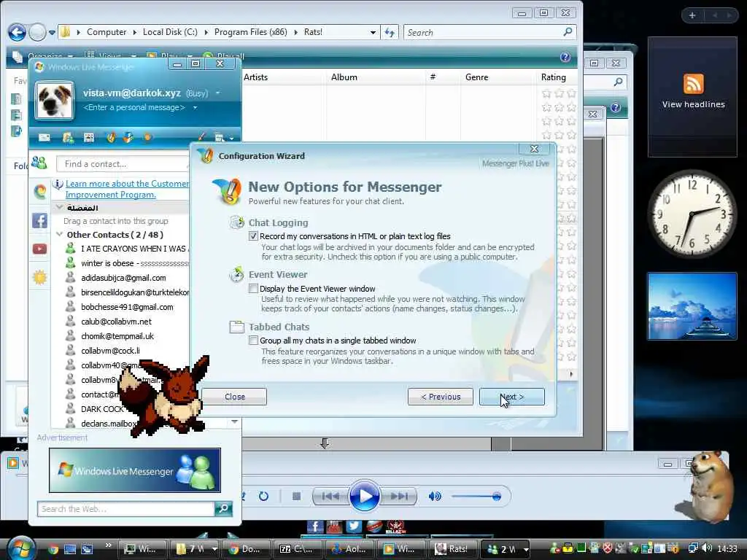Click the Twitter bird icon above the taskbar

pyautogui.click(x=354, y=526)
